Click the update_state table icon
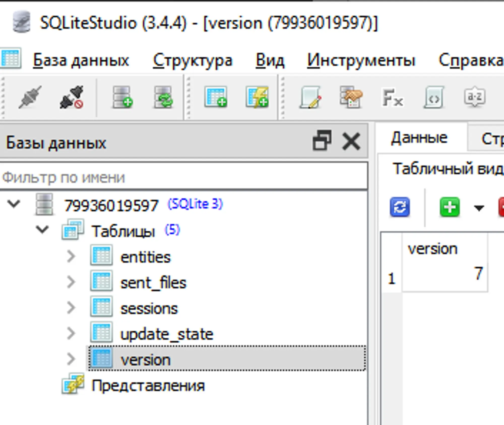 pos(101,332)
